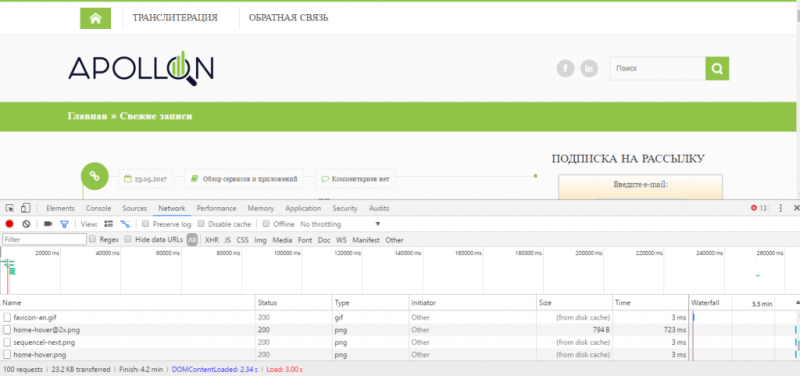Click the green home icon button

pos(95,18)
